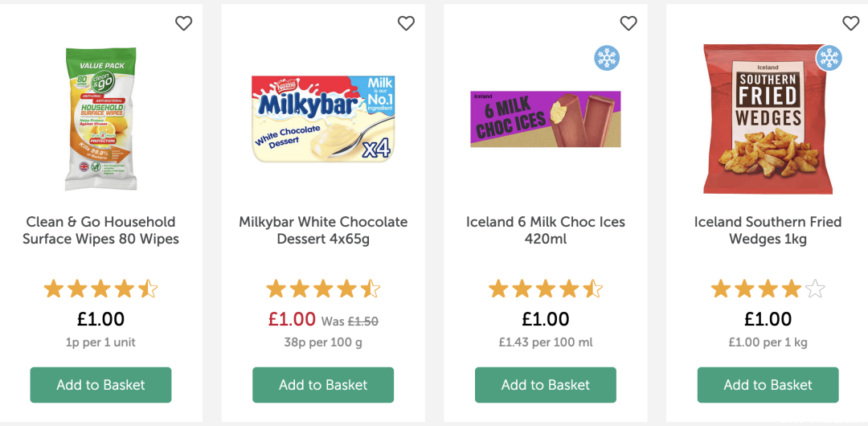This screenshot has width=868, height=426.
Task: Add Clean & Go Wipes to basket
Action: 100,385
